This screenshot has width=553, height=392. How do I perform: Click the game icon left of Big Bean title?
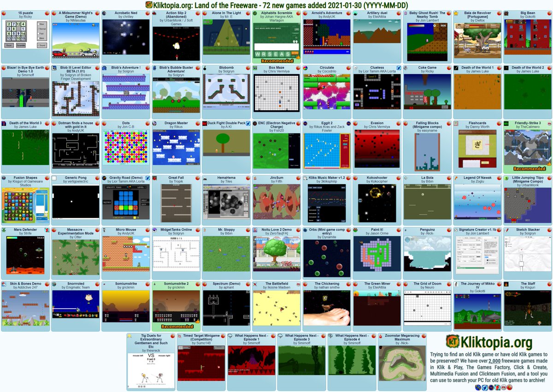click(506, 13)
